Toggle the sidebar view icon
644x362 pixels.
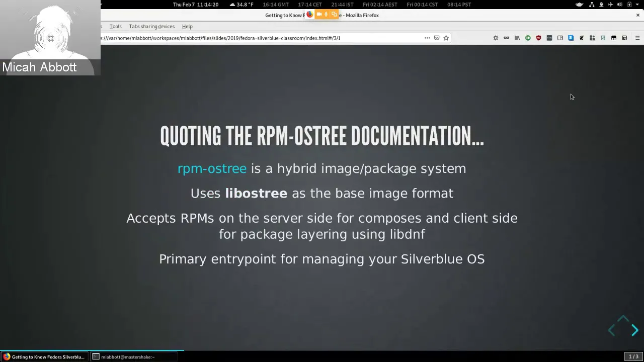560,38
